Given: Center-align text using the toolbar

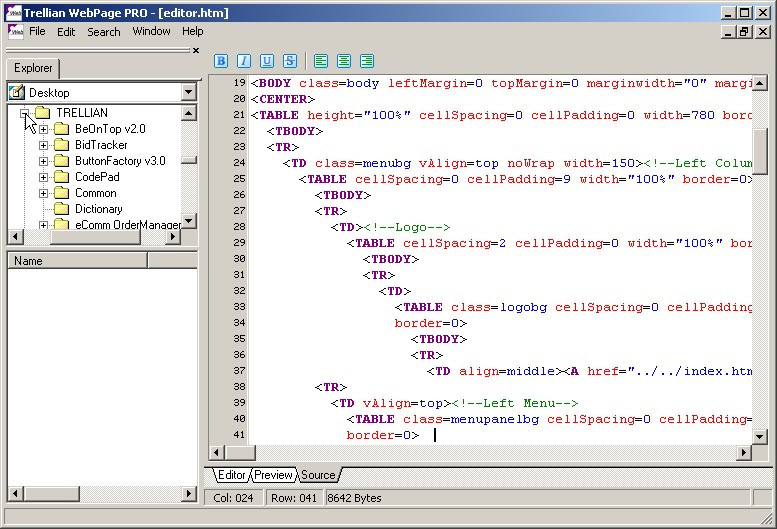Looking at the screenshot, I should pos(343,61).
